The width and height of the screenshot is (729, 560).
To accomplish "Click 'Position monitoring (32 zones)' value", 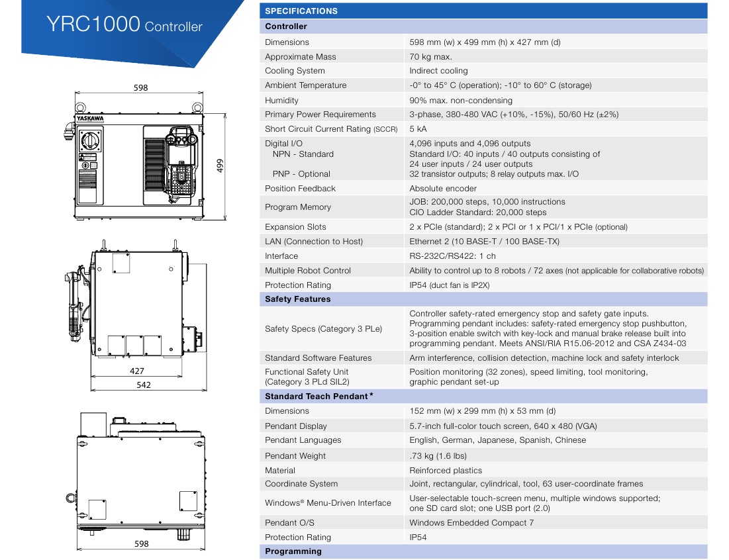I will 528,377.
